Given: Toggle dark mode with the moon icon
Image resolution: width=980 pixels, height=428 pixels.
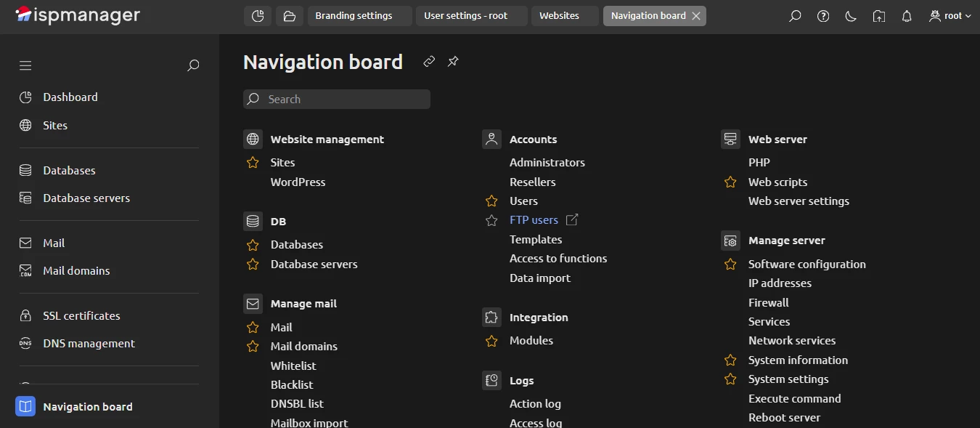Looking at the screenshot, I should pos(850,15).
